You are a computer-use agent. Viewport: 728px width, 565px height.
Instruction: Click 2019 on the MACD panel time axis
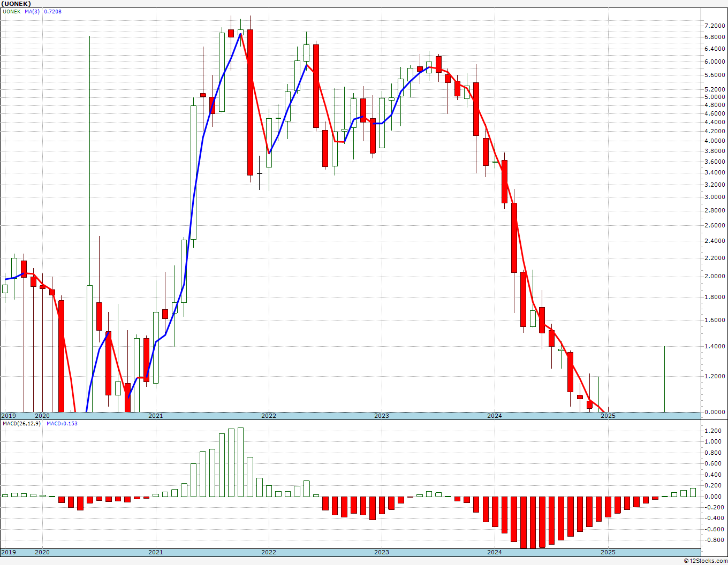(8, 552)
